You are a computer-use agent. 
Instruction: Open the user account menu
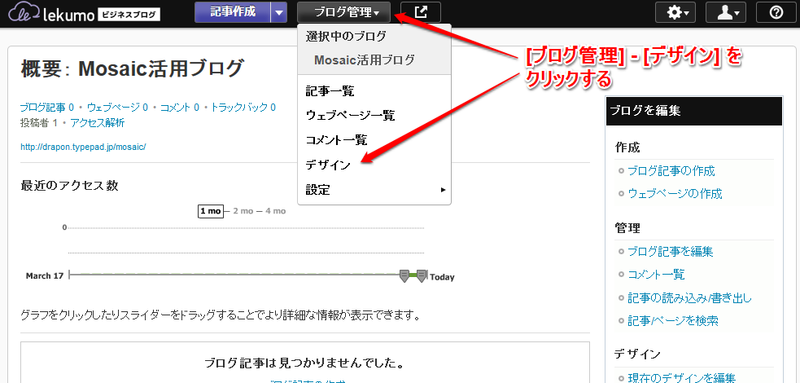726,12
